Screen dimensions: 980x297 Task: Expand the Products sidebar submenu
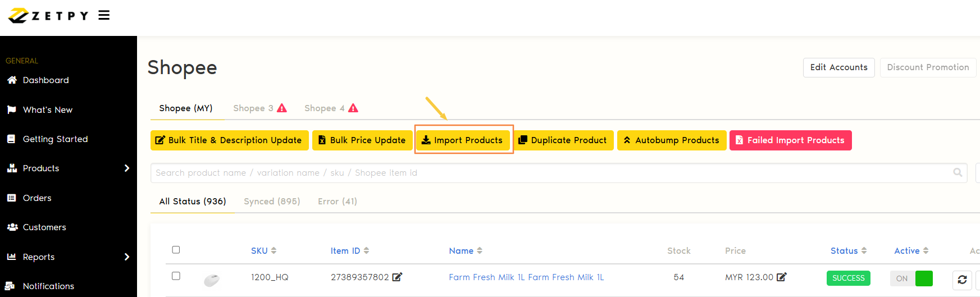pos(126,168)
